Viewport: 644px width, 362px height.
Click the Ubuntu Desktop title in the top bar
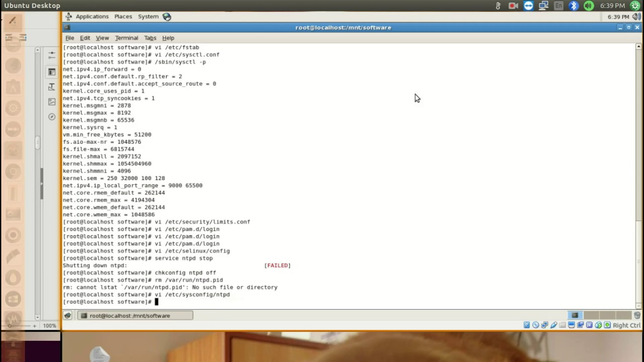(32, 6)
